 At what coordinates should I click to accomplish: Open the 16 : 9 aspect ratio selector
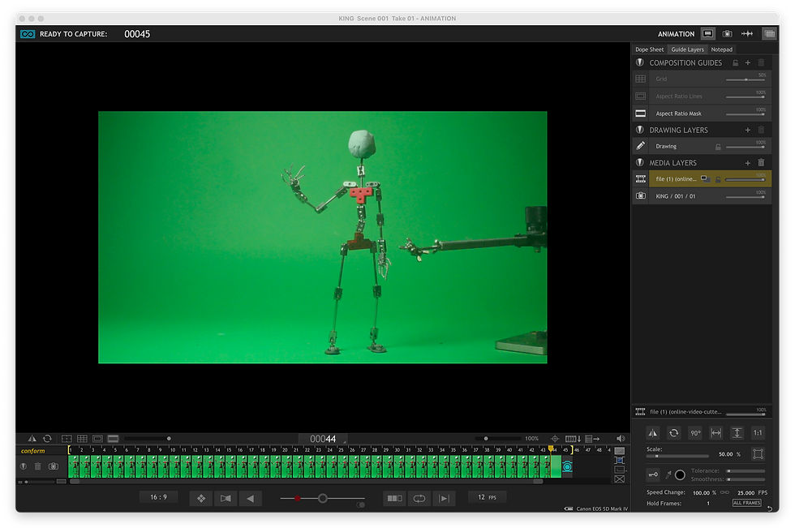[158, 498]
